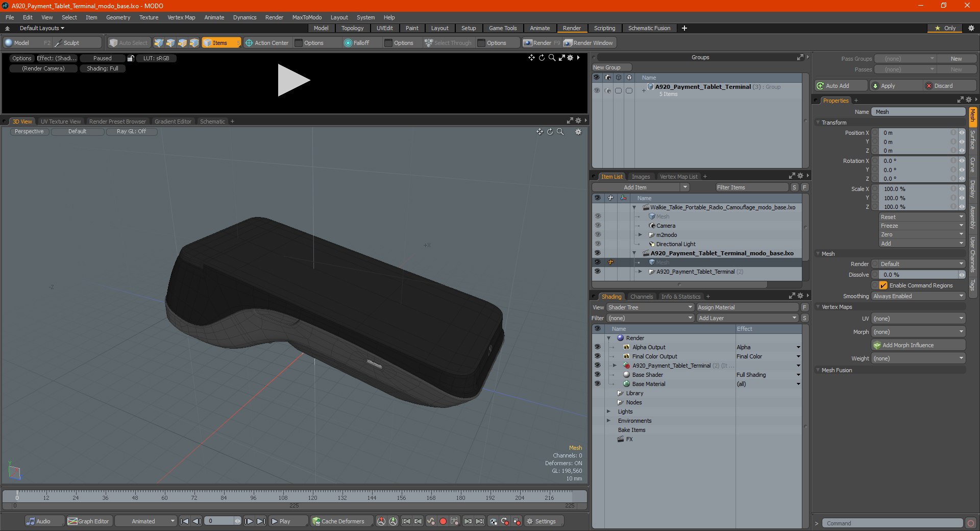Image resolution: width=980 pixels, height=531 pixels.
Task: Step to previous frame
Action: 197,521
